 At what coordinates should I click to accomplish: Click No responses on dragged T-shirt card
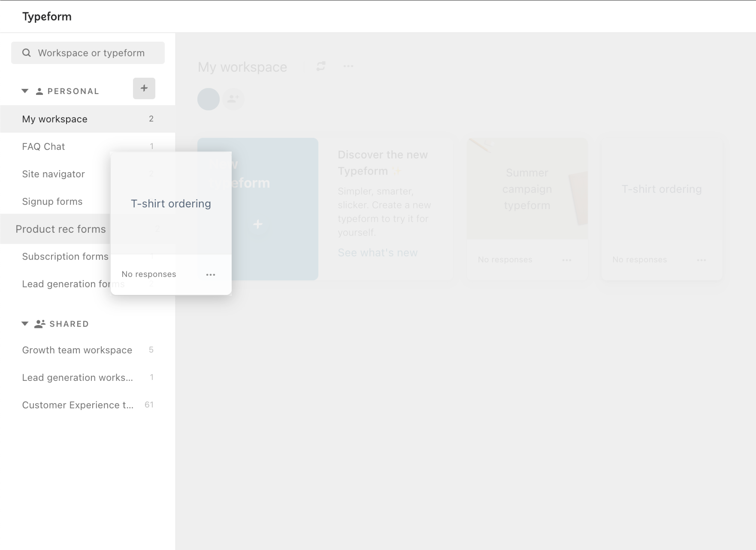149,274
